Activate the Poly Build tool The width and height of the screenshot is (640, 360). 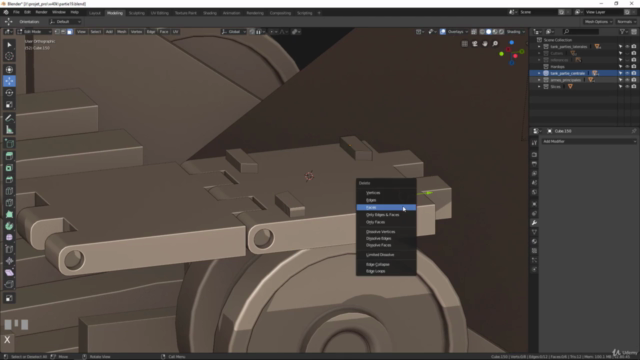[x=9, y=214]
